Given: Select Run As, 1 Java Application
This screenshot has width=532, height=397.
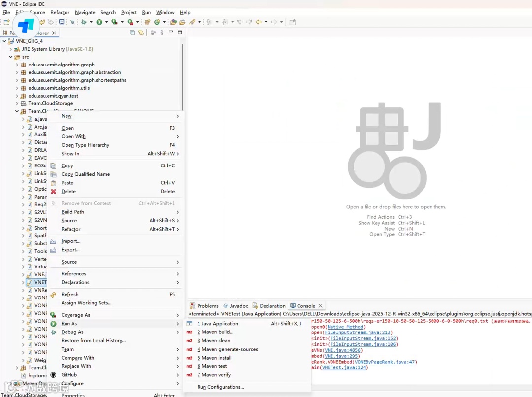Looking at the screenshot, I should 247,324.
